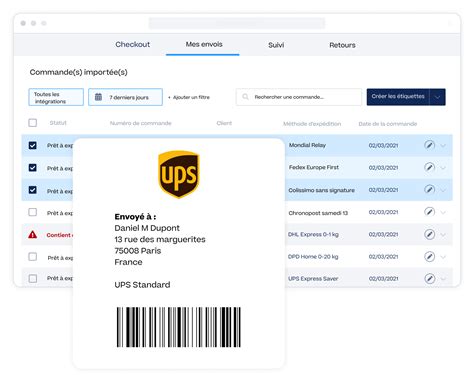The height and width of the screenshot is (375, 474).
Task: Edit the DPD Home 0-20 kg order pencil icon
Action: [x=429, y=256]
